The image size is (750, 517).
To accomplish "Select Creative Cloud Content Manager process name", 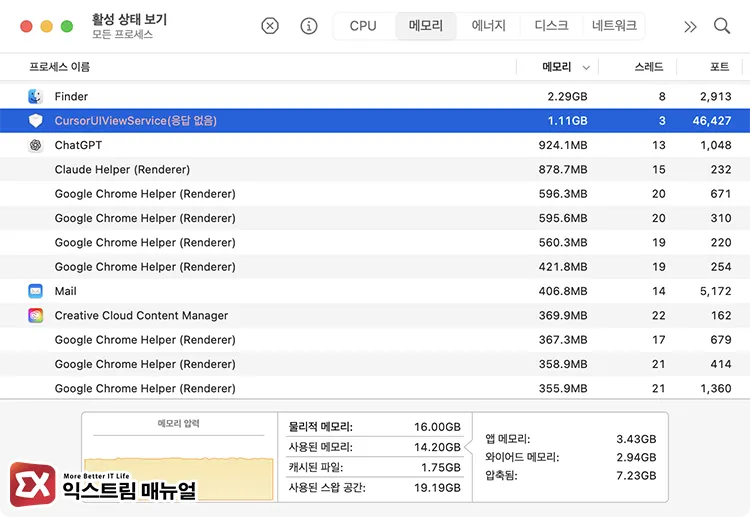I will (141, 315).
